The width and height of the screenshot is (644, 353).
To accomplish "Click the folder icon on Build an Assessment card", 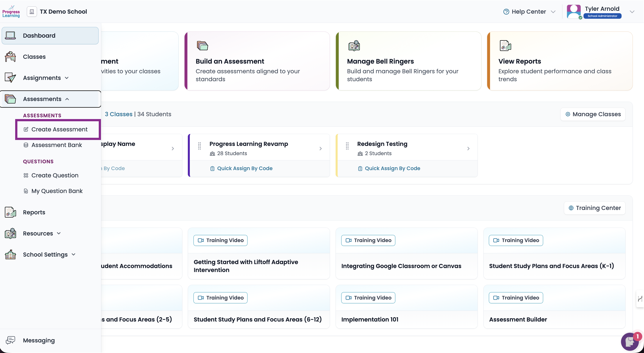I will click(203, 46).
